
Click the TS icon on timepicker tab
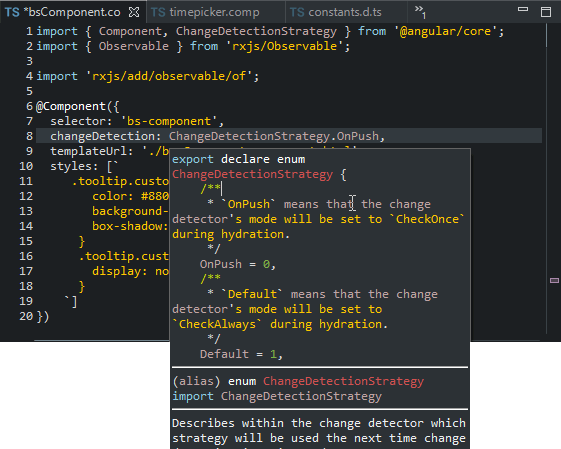pyautogui.click(x=158, y=13)
